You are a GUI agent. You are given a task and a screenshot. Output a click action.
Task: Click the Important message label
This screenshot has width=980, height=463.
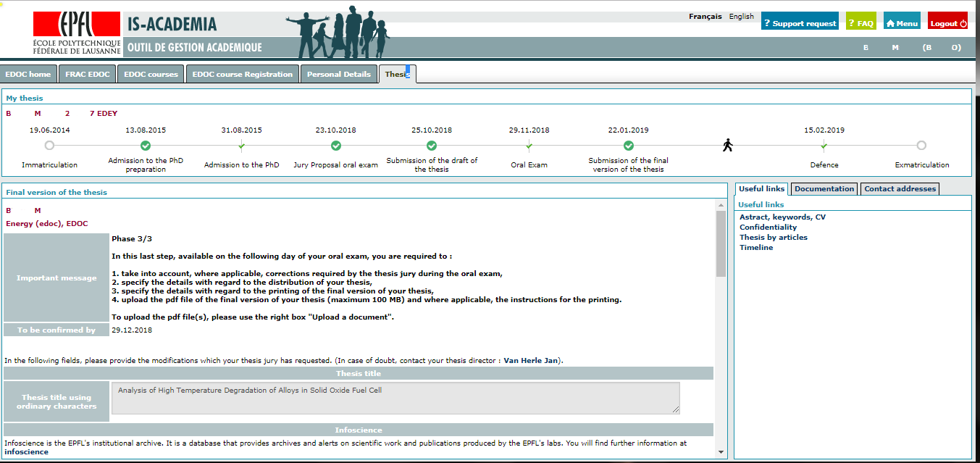[56, 278]
